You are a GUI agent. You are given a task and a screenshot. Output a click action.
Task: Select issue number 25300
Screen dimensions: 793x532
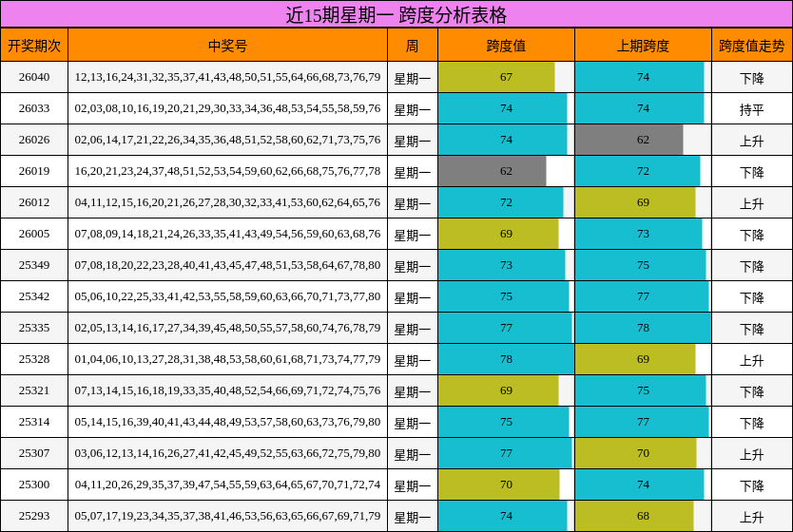[x=34, y=484]
